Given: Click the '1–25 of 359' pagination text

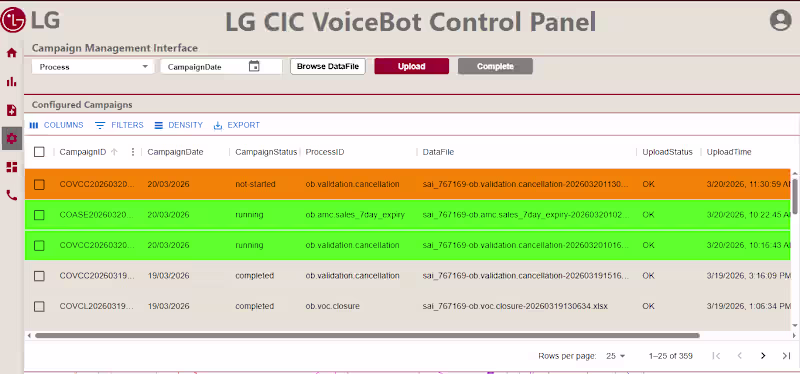Looking at the screenshot, I should 670,356.
